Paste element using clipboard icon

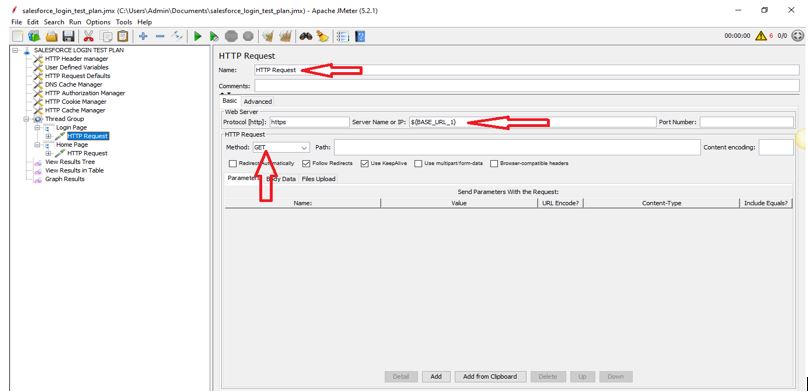coord(123,36)
